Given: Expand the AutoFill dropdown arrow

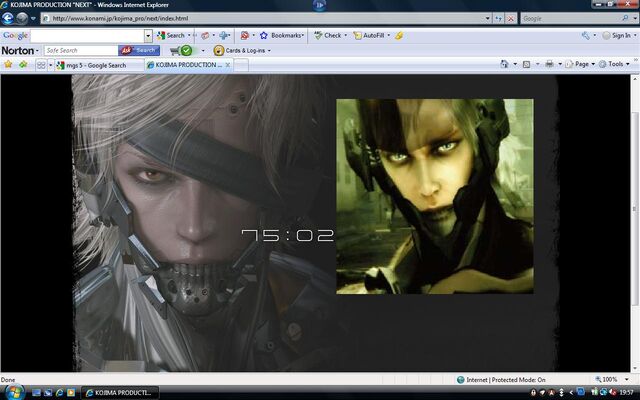Looking at the screenshot, I should tap(389, 36).
